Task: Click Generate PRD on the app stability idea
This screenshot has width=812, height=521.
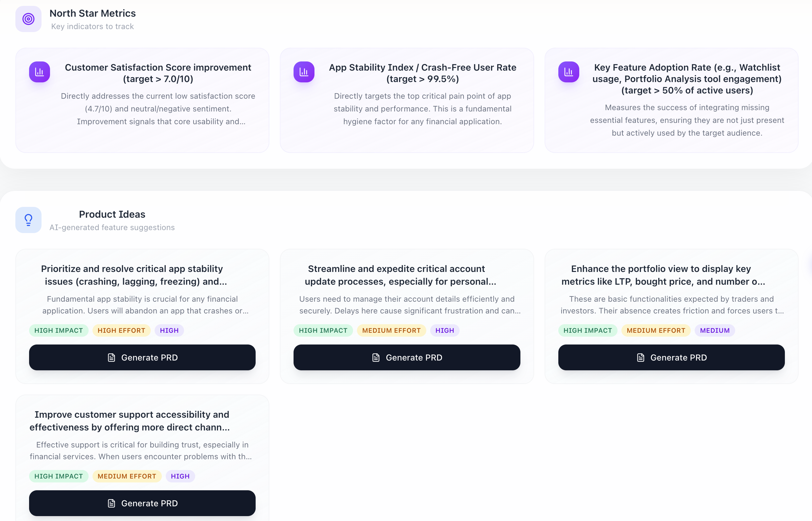Action: coord(142,357)
